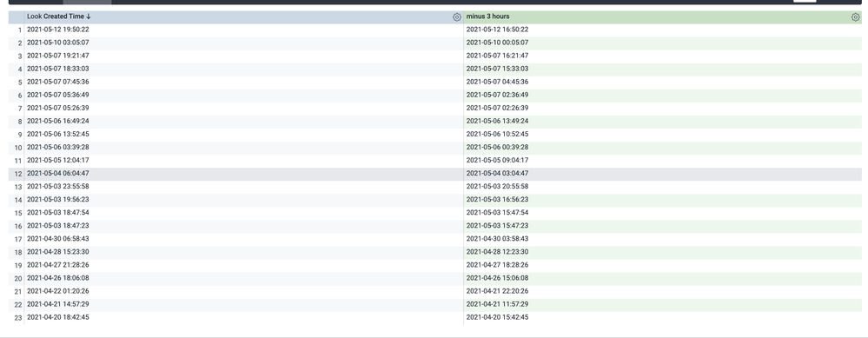Select row number 23

click(17, 318)
